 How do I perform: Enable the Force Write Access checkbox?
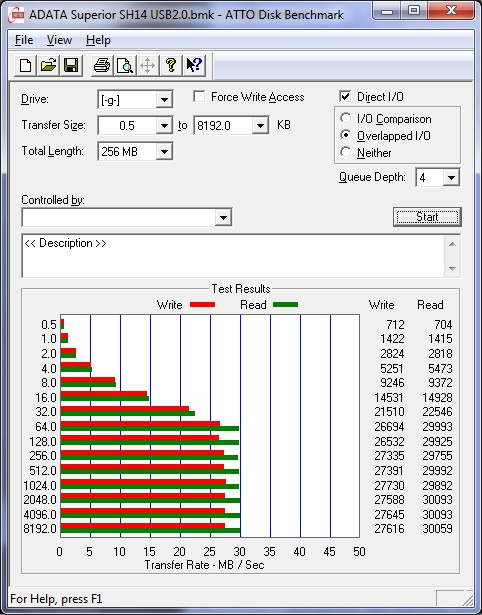pyautogui.click(x=199, y=97)
